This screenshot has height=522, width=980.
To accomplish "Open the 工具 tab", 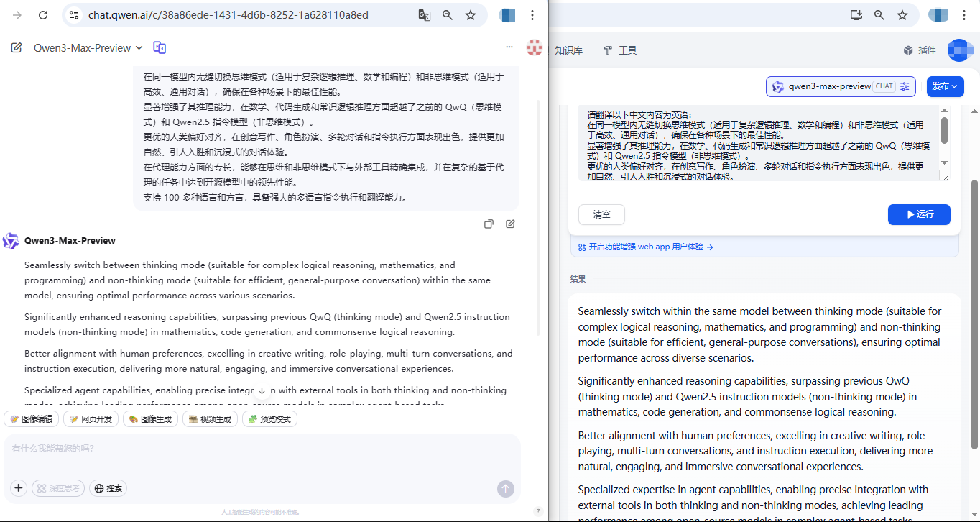I will pos(620,50).
